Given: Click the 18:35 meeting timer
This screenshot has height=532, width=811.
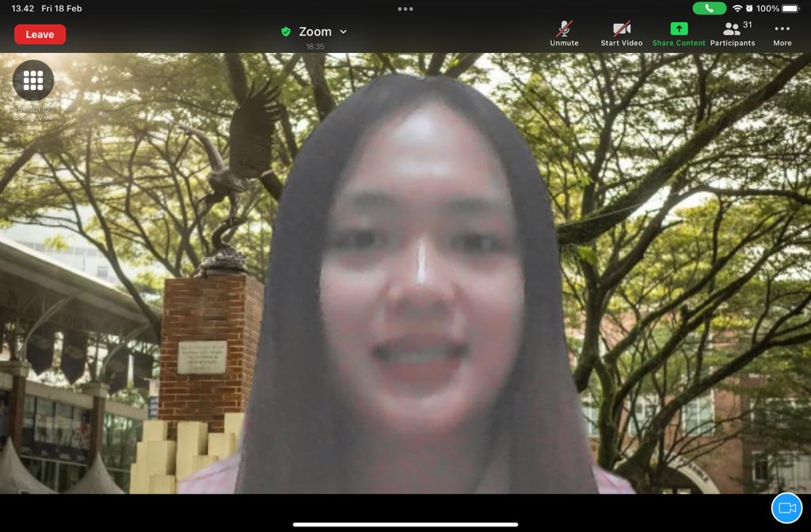Looking at the screenshot, I should click(x=315, y=47).
